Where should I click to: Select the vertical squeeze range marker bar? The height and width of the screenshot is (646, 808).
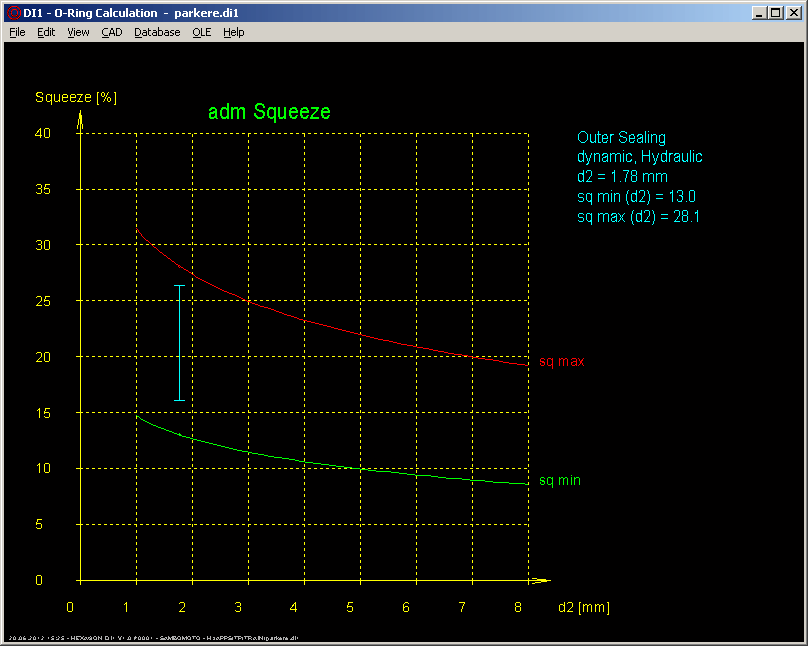point(180,343)
